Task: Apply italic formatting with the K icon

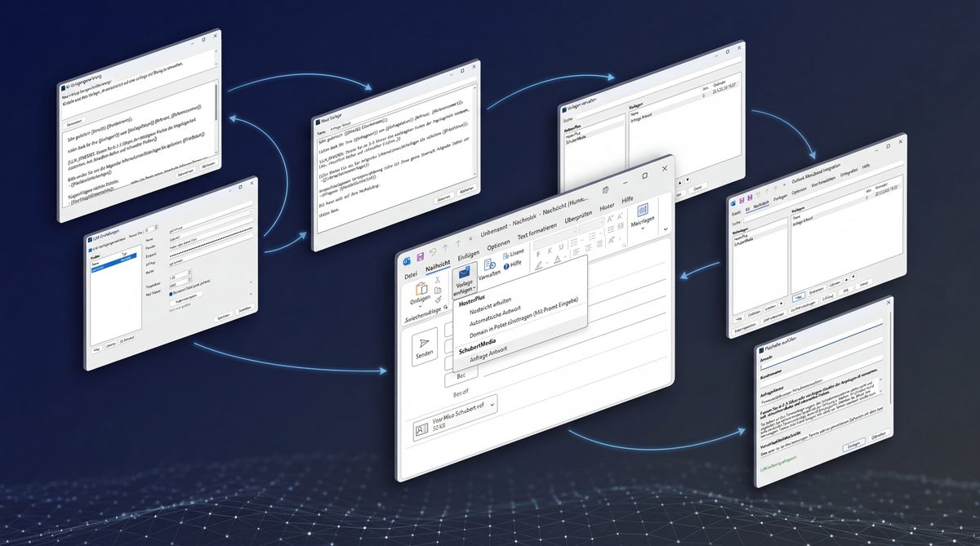Action: [x=551, y=251]
